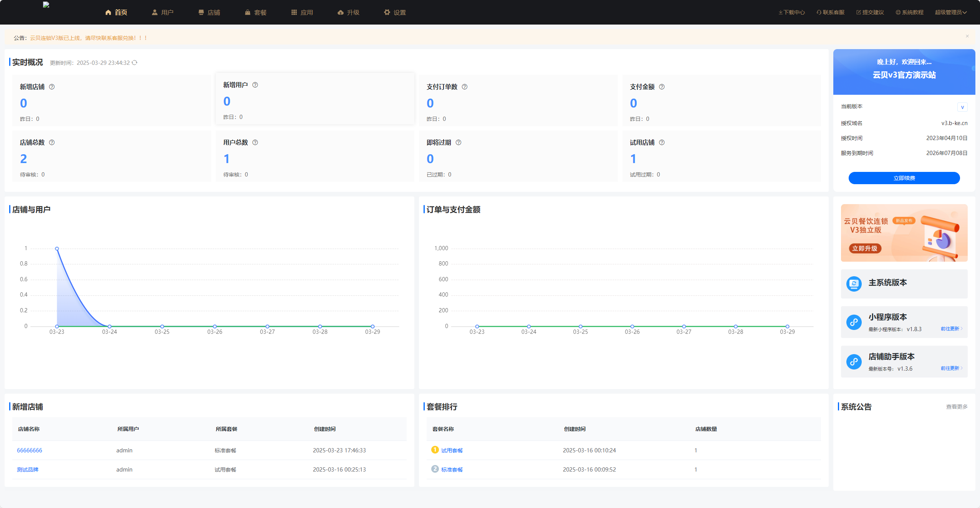The width and height of the screenshot is (980, 508).
Task: Open store link 66666666
Action: click(30, 450)
